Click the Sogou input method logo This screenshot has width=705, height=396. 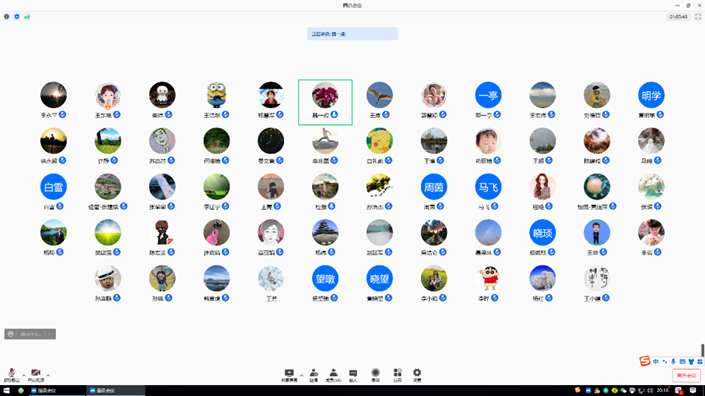645,361
